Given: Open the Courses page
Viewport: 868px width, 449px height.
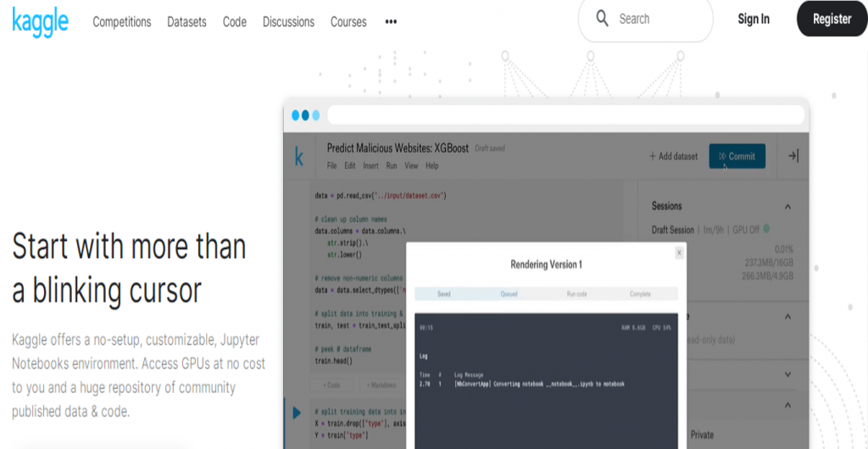Looking at the screenshot, I should click(348, 22).
